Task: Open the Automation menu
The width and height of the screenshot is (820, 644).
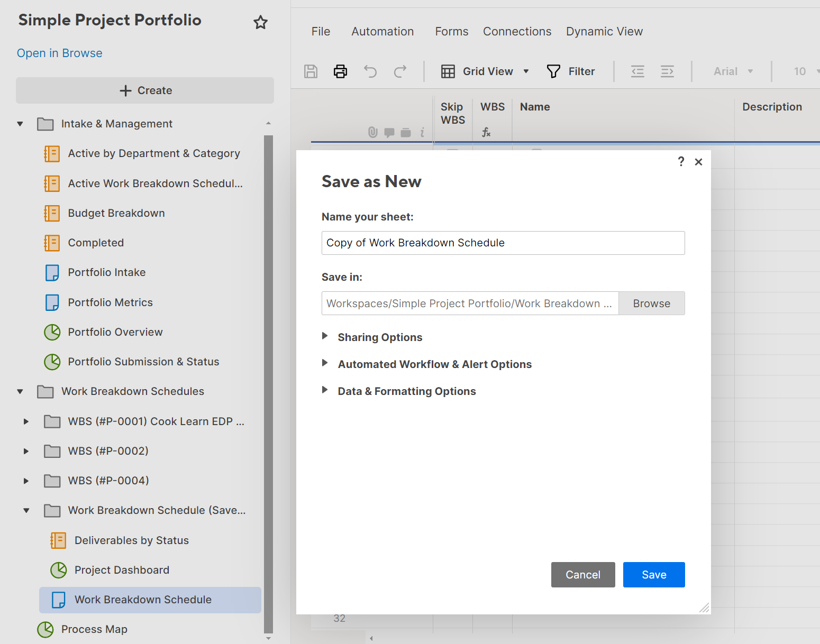Action: tap(382, 32)
